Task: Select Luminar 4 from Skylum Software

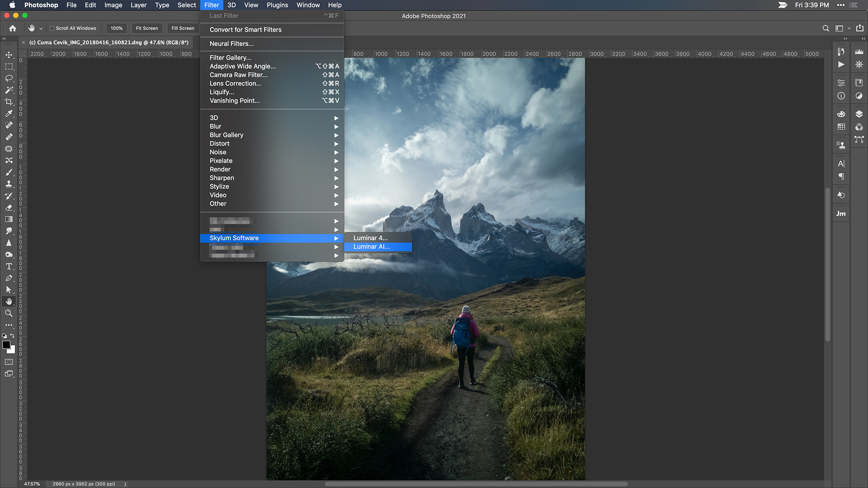Action: click(370, 238)
